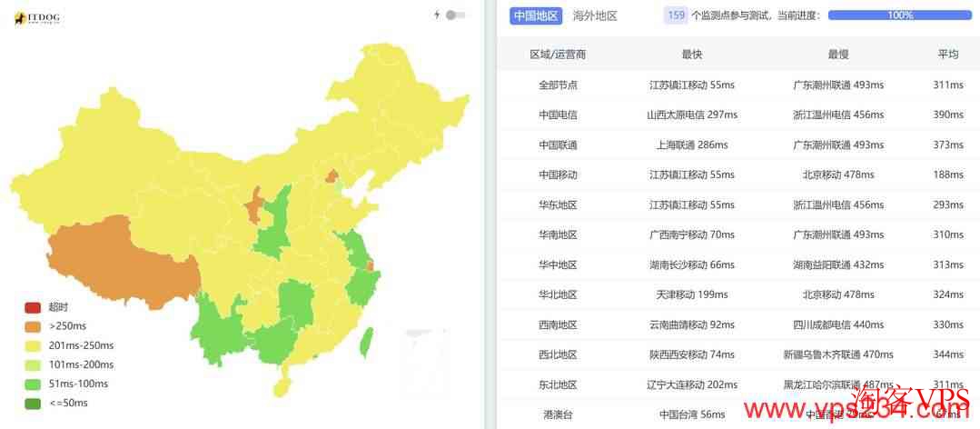
Task: Click the yellow Hainan island on map
Action: tap(282, 388)
